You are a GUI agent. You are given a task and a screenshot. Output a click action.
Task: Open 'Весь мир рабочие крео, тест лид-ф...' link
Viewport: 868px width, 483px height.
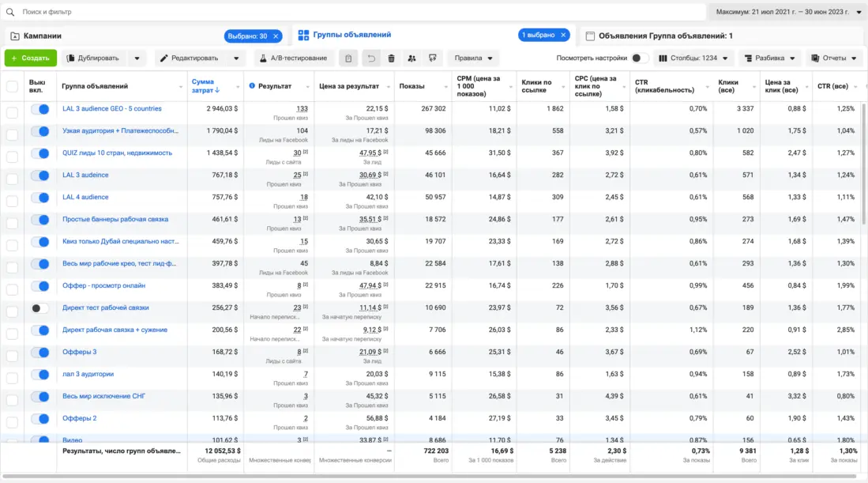[119, 264]
